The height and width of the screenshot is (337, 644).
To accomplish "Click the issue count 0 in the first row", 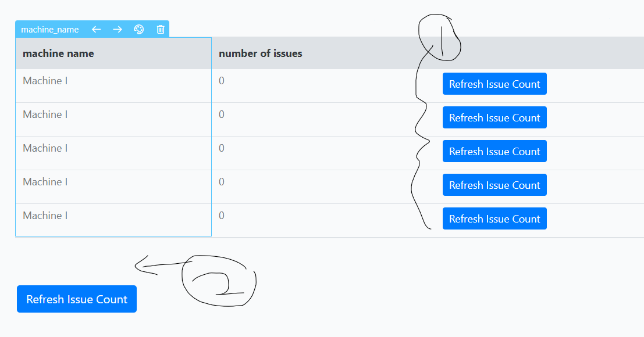I will [222, 81].
